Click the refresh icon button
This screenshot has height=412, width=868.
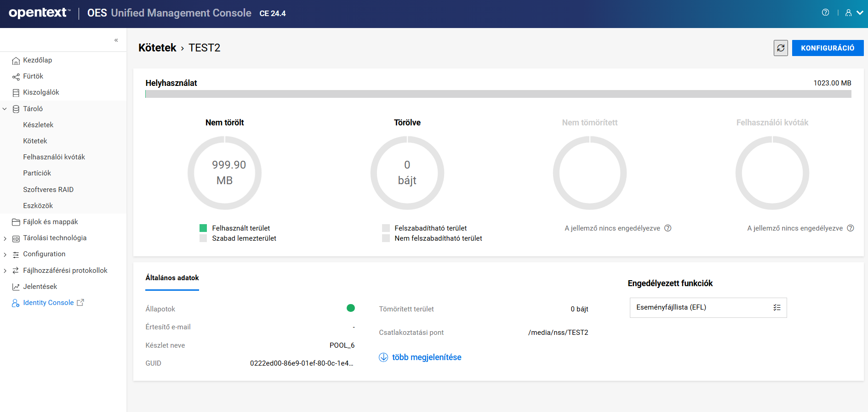point(781,48)
